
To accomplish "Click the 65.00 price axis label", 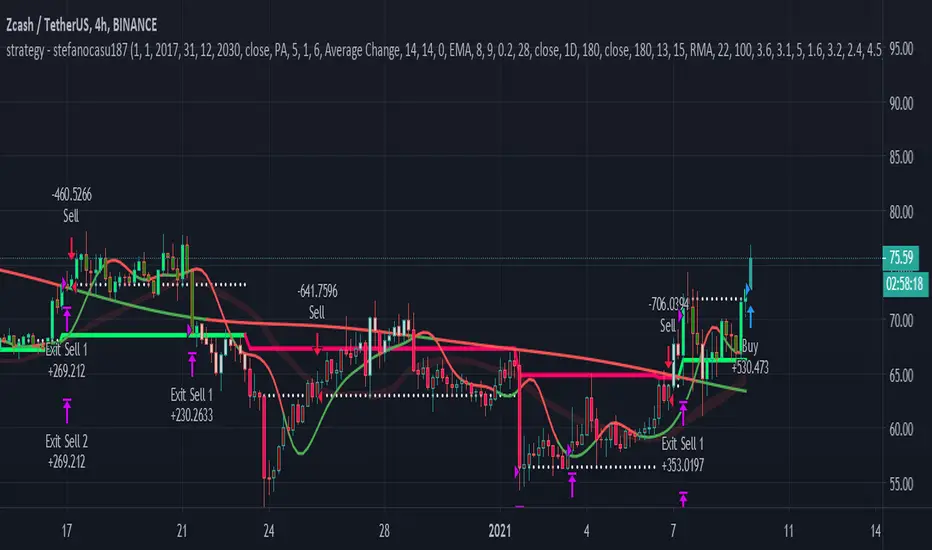I will pos(901,376).
